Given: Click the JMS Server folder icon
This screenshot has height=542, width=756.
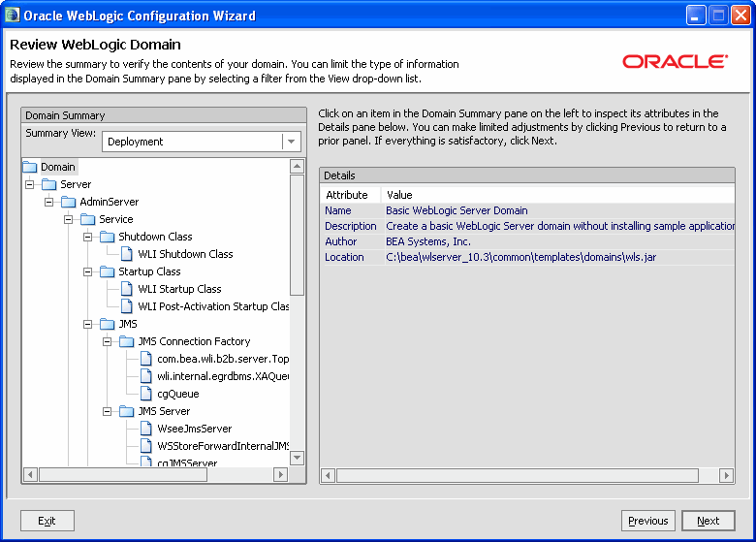Looking at the screenshot, I should [x=126, y=411].
